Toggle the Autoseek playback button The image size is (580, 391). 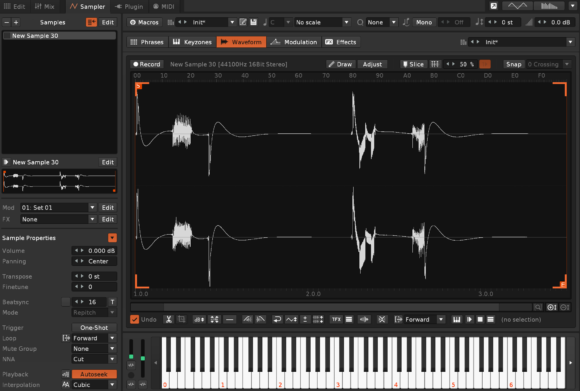(94, 374)
